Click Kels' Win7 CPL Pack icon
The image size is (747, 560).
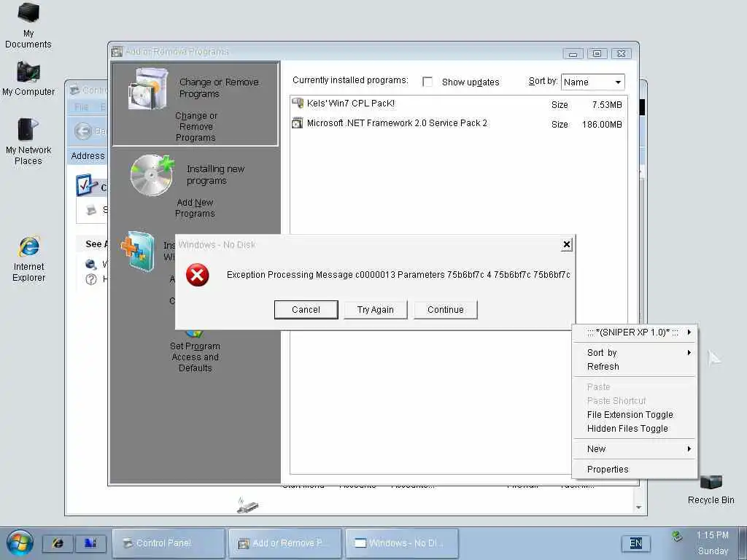pyautogui.click(x=298, y=104)
